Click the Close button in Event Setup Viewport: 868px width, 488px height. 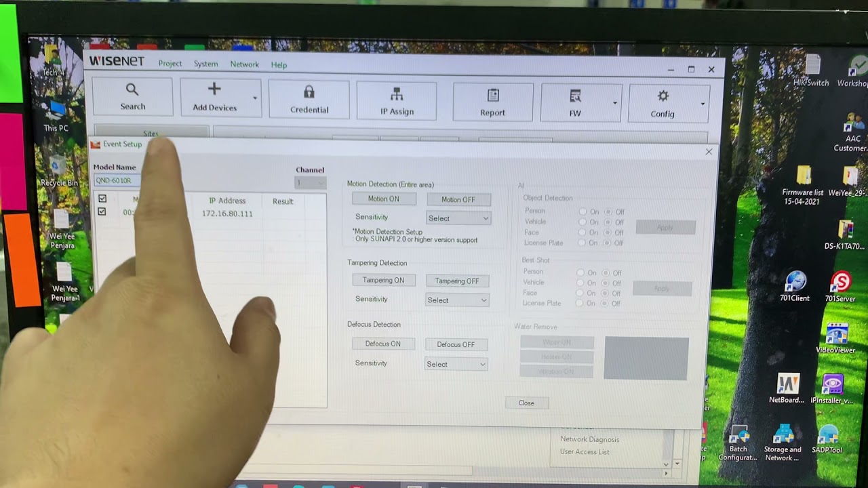tap(526, 403)
